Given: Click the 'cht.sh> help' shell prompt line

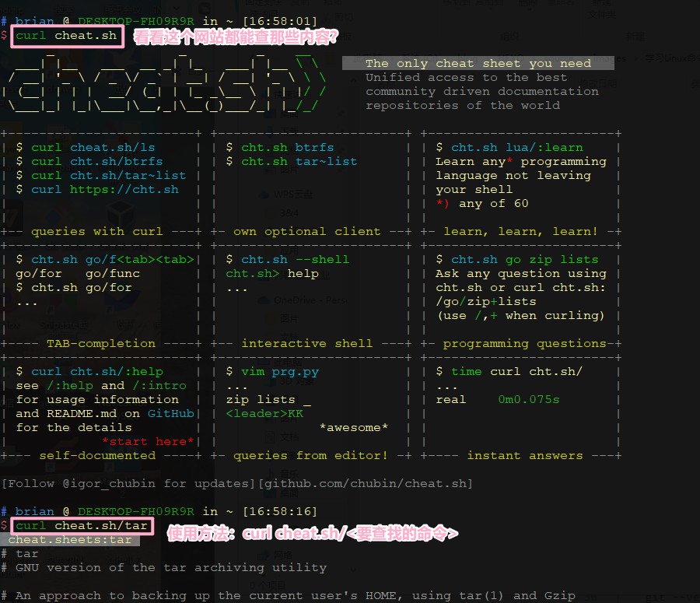Looking at the screenshot, I should point(272,273).
